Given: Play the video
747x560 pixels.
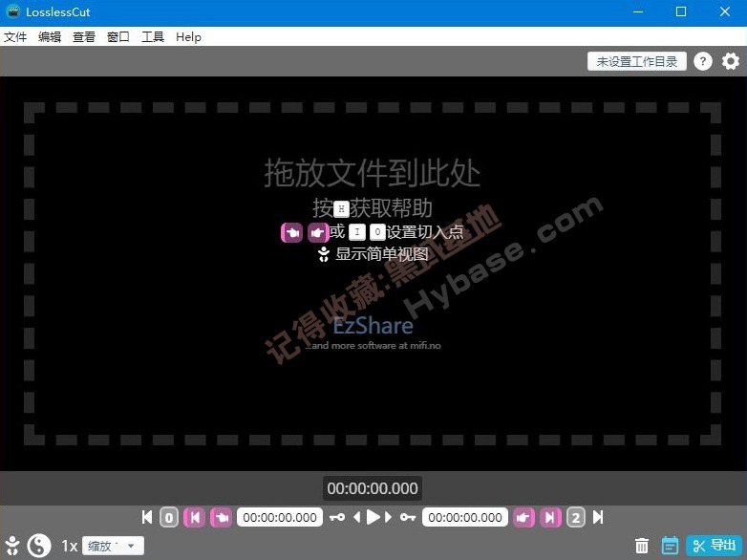Looking at the screenshot, I should point(373,517).
